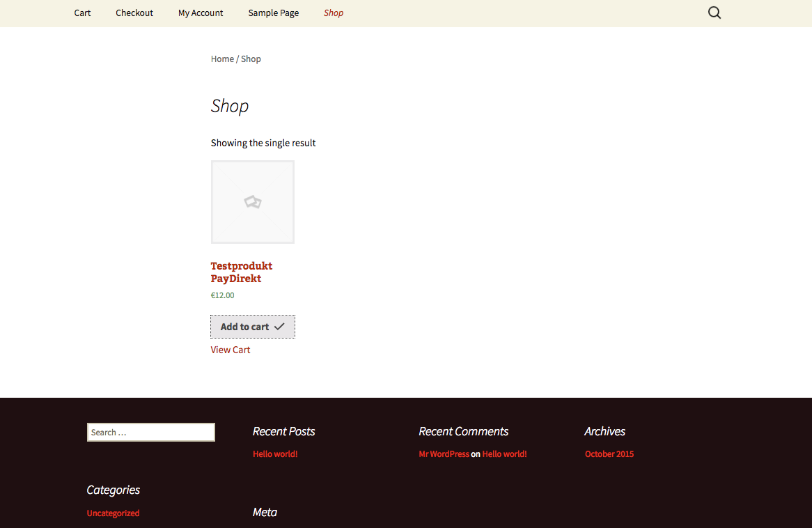This screenshot has width=812, height=528.
Task: Browse the Uncategorized category
Action: 113,513
